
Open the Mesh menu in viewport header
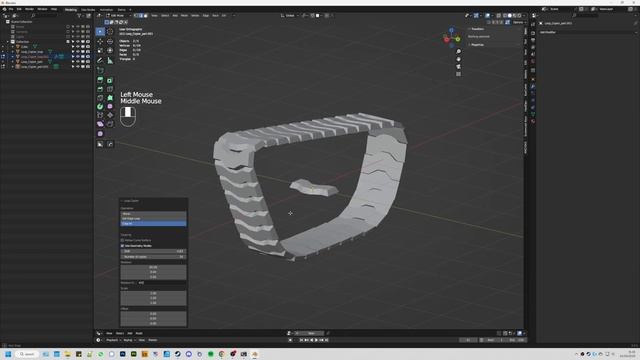tap(184, 16)
